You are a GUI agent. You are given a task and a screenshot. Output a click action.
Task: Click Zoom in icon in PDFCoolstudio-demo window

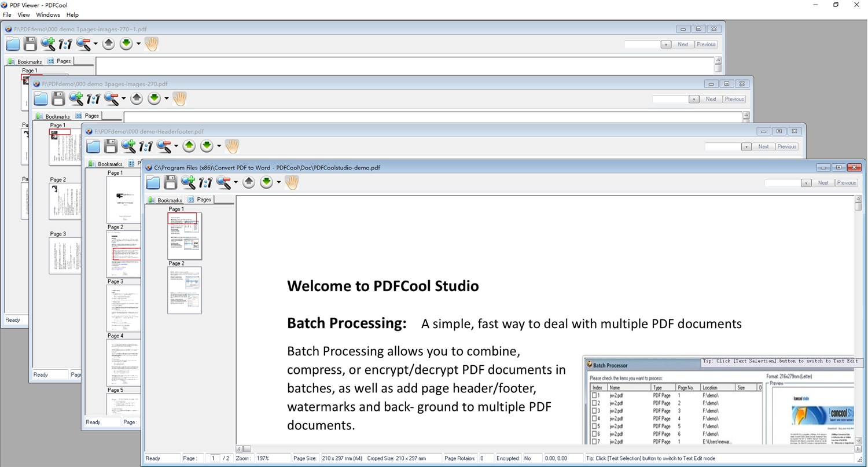(x=188, y=183)
